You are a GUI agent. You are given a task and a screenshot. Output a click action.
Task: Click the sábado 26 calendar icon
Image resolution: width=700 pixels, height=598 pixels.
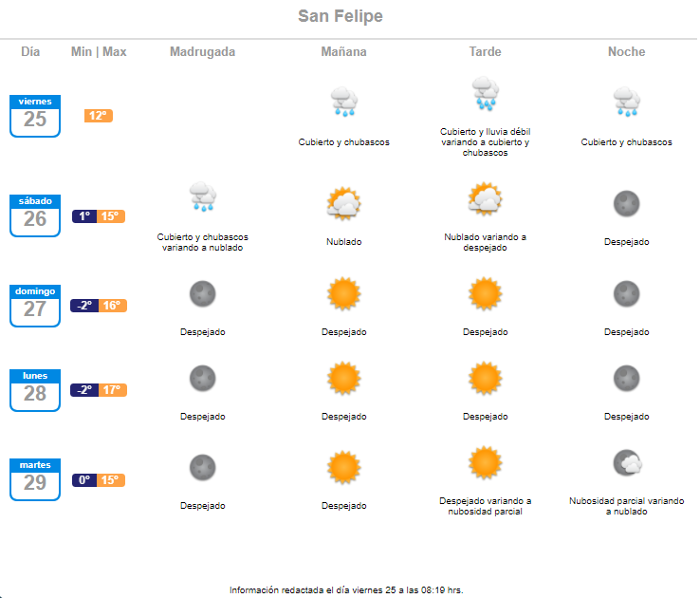click(x=35, y=215)
